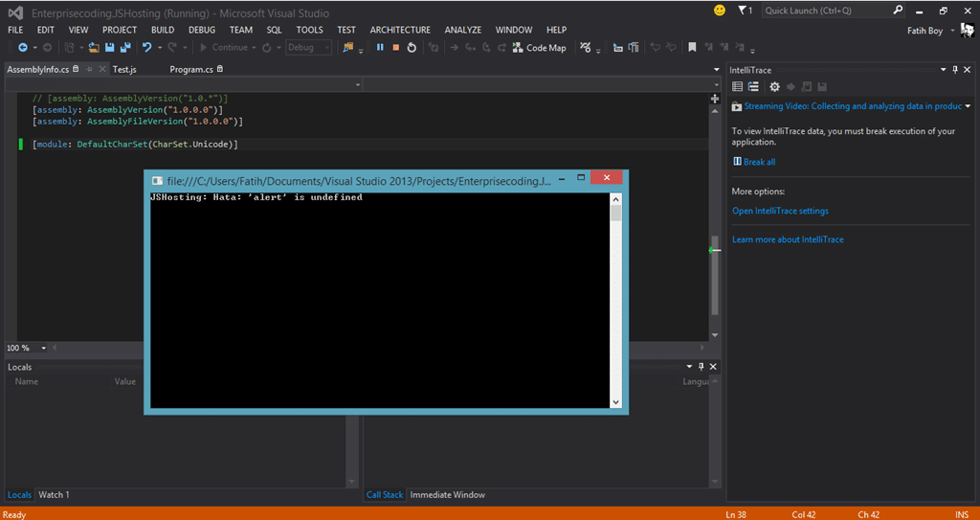Switch to the Watch 1 tab
The height and width of the screenshot is (520, 980).
[54, 494]
